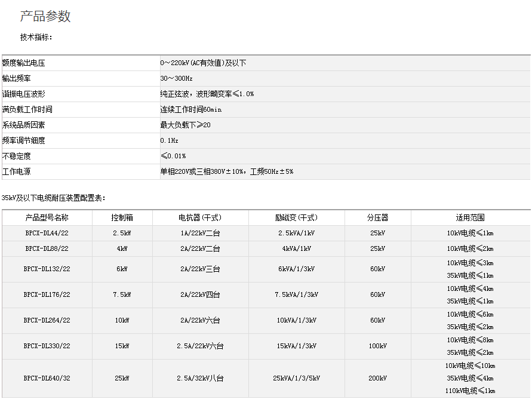Select the 连续工作时间60min value cell
Viewport: 532px width, 399px height.
pyautogui.click(x=190, y=109)
